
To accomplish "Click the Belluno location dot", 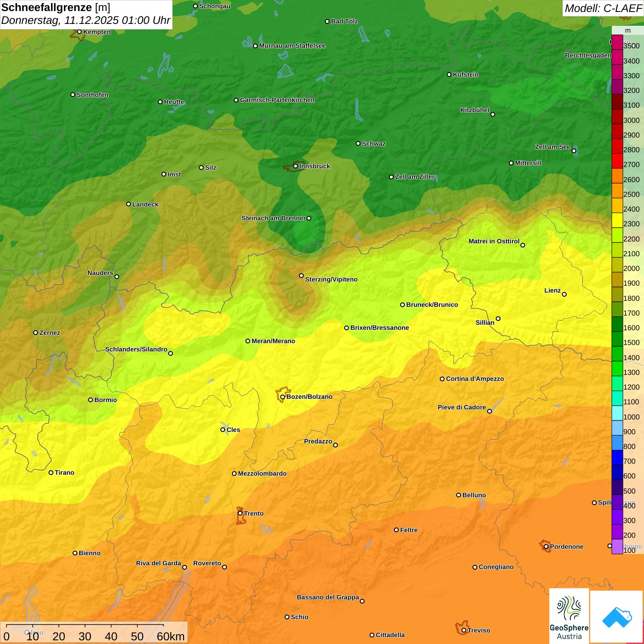I will (458, 495).
